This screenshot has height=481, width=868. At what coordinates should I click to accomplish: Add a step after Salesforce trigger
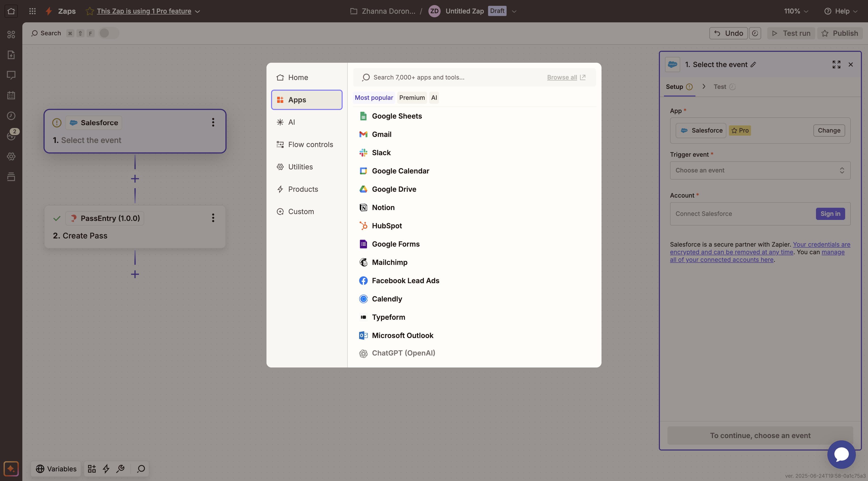point(135,179)
